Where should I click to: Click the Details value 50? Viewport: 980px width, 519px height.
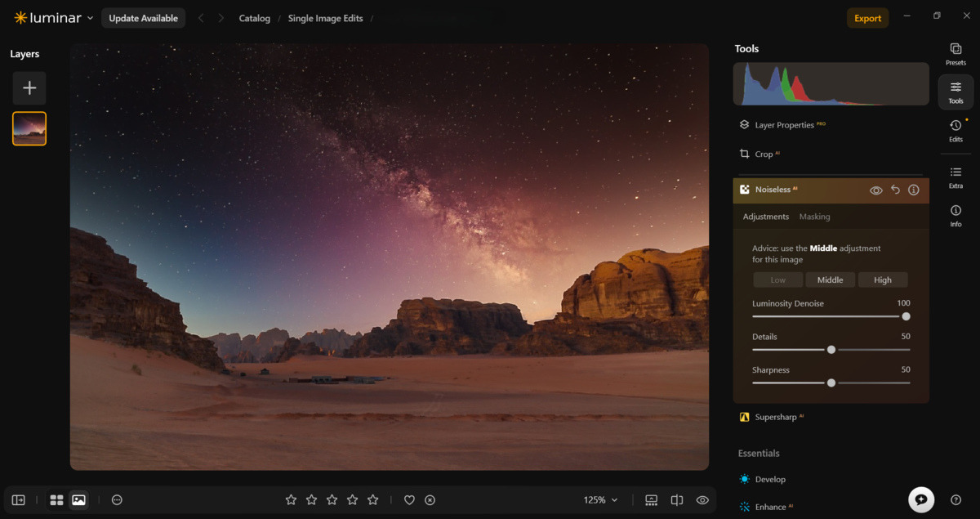click(x=906, y=337)
